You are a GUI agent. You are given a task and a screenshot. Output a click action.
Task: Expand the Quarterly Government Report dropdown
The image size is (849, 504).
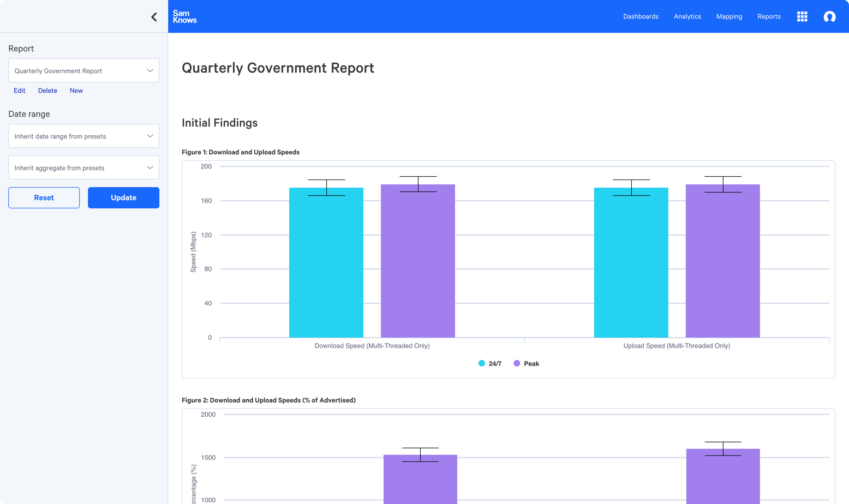coord(83,70)
